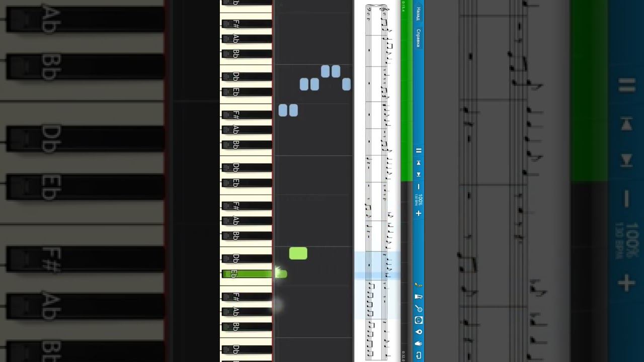Click the highlighted measure in the sheet music
The height and width of the screenshot is (362, 644).
tap(377, 265)
